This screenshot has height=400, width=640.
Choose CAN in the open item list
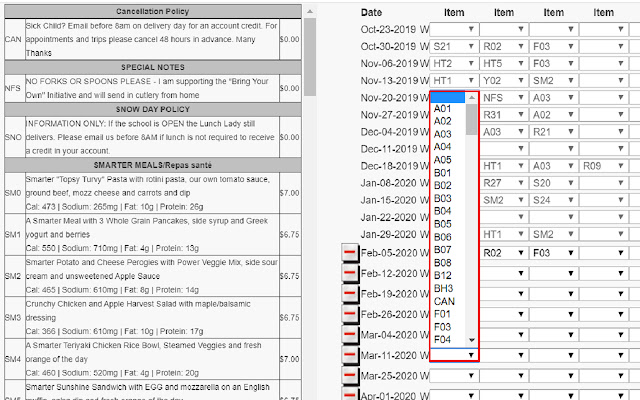(x=444, y=301)
